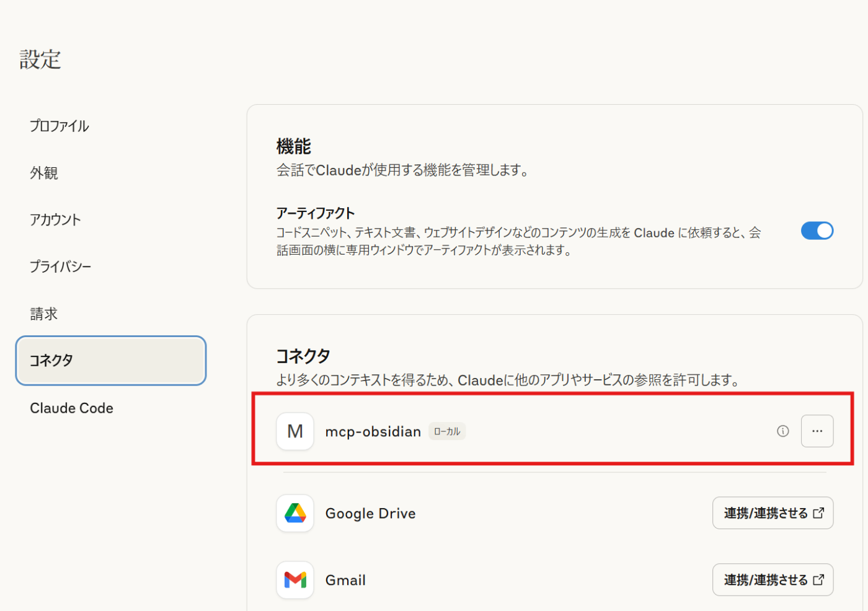Open the プロファイル settings section
868x611 pixels.
pos(60,126)
